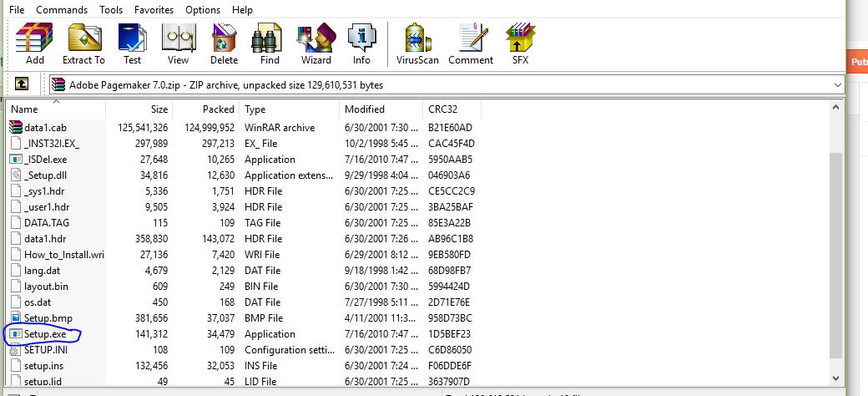Click the Extract To toolbar icon

point(83,43)
